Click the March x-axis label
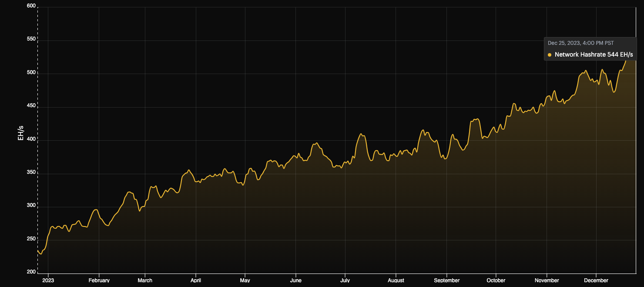 (x=145, y=280)
